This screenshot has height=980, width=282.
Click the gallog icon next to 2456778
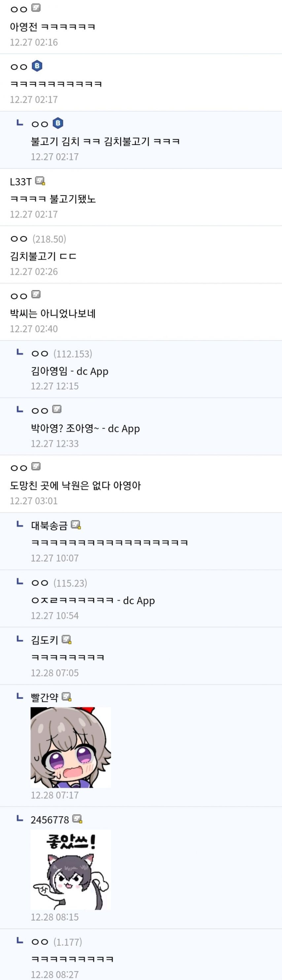78,819
